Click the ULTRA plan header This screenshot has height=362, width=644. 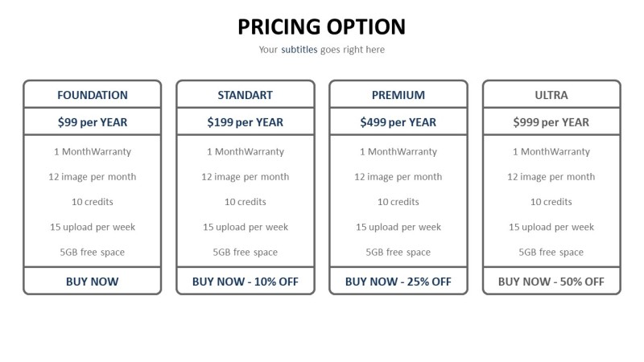tap(551, 95)
